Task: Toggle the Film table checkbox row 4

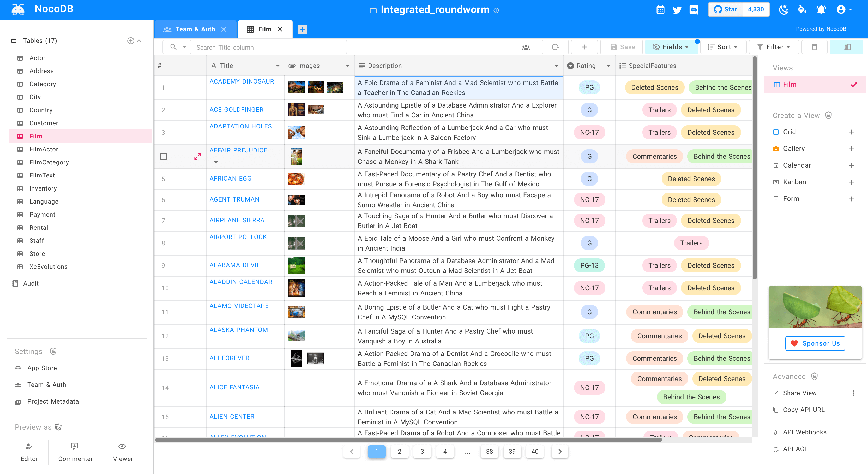Action: (164, 156)
